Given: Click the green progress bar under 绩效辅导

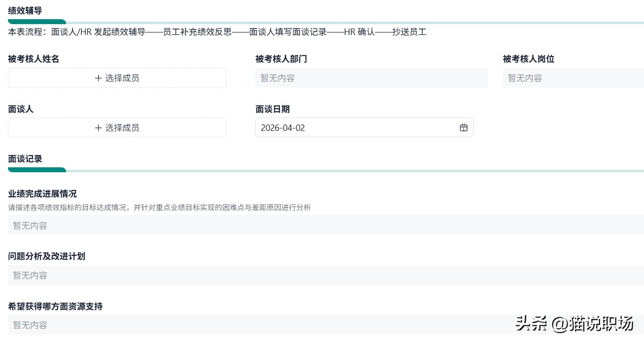Looking at the screenshot, I should click(x=37, y=22).
